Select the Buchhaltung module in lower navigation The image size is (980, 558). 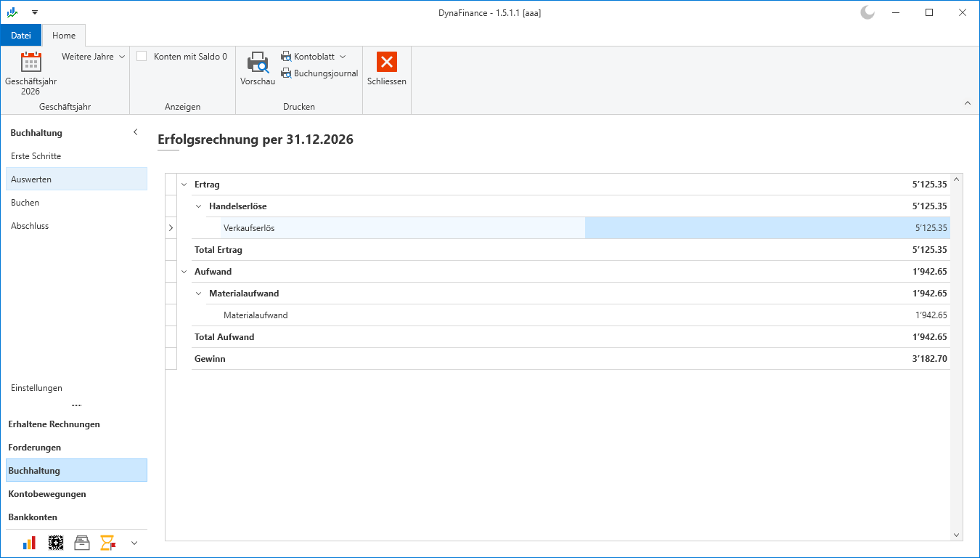point(76,471)
